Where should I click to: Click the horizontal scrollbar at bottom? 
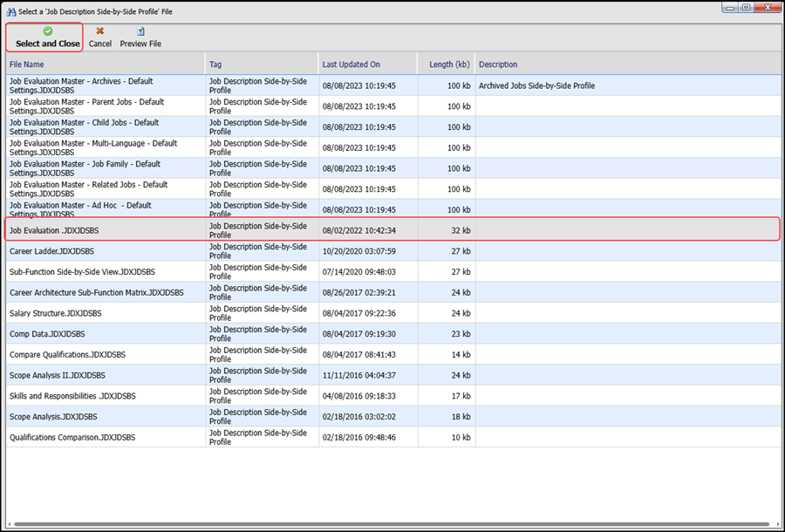[393, 524]
